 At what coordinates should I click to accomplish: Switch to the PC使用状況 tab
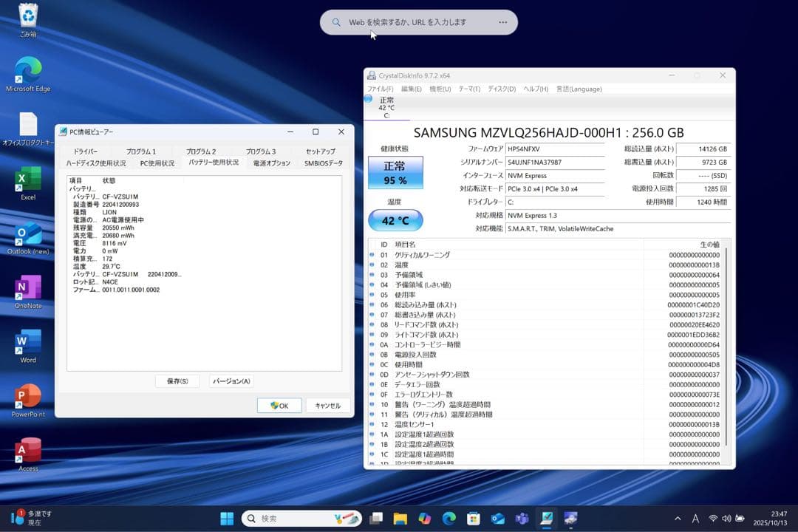157,163
